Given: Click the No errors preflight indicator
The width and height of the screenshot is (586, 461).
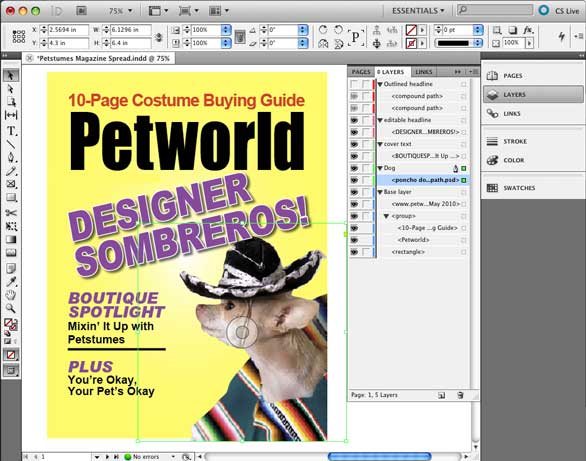Looking at the screenshot, I should pyautogui.click(x=142, y=457).
